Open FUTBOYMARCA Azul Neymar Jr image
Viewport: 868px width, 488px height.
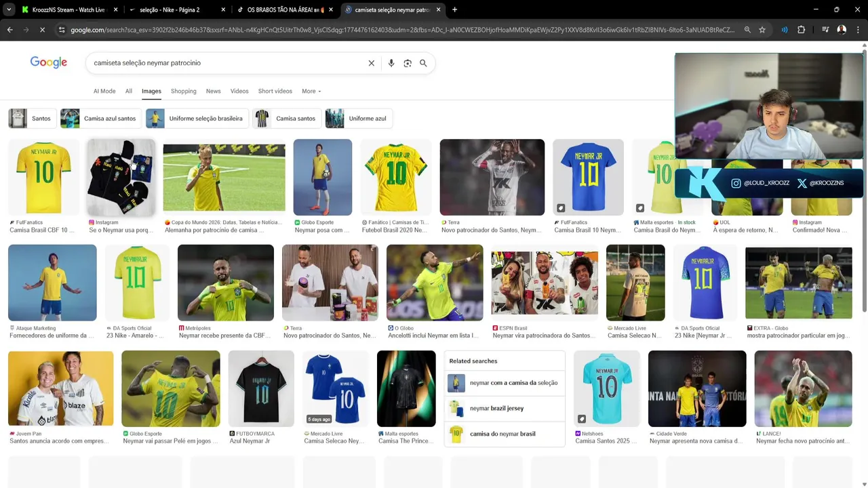click(261, 388)
